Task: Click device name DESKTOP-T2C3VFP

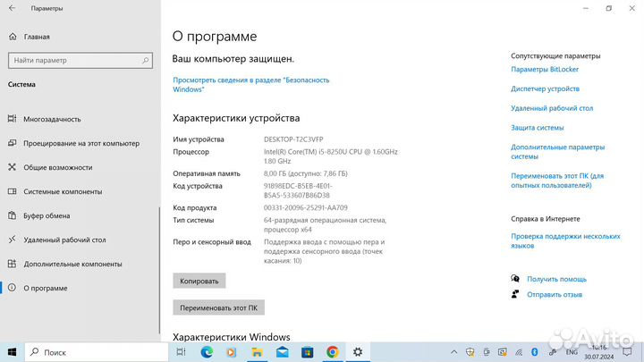Action: point(293,139)
